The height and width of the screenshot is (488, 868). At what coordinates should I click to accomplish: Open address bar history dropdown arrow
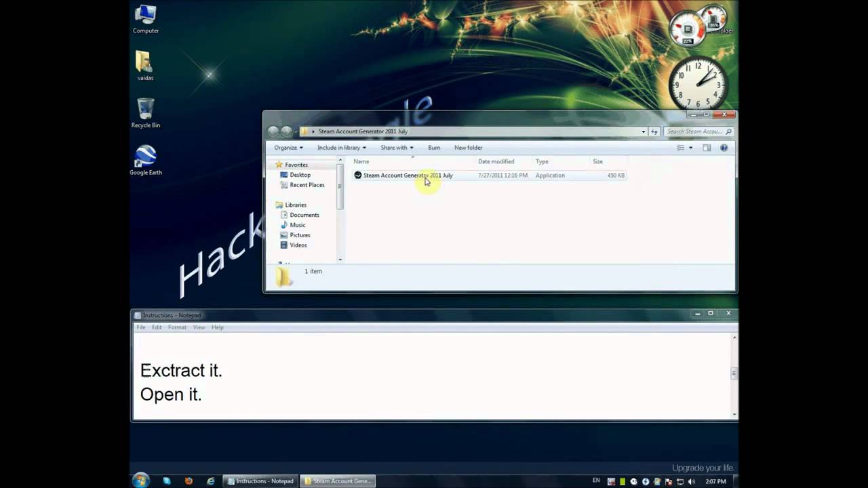pyautogui.click(x=643, y=131)
